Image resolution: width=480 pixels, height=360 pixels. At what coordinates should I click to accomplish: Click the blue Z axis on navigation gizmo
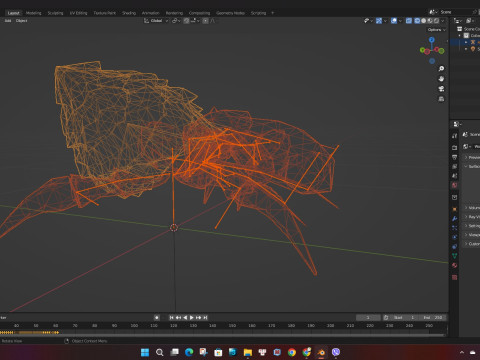(x=432, y=40)
